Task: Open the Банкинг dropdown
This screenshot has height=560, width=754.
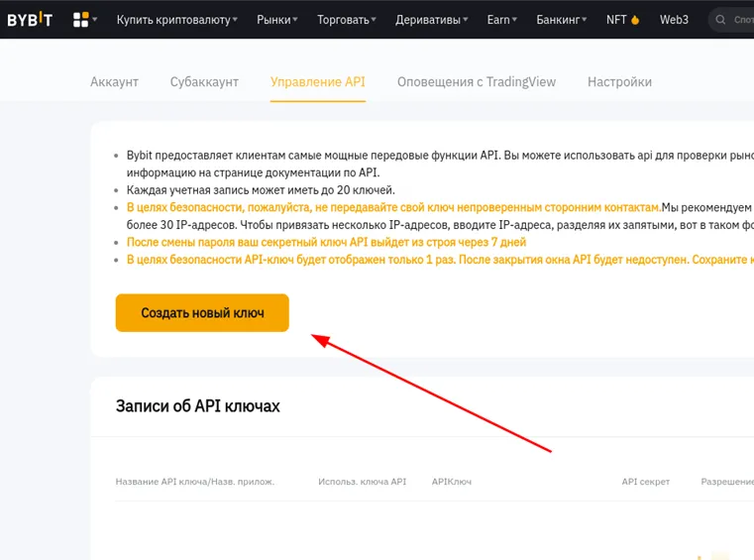Action: (x=561, y=19)
